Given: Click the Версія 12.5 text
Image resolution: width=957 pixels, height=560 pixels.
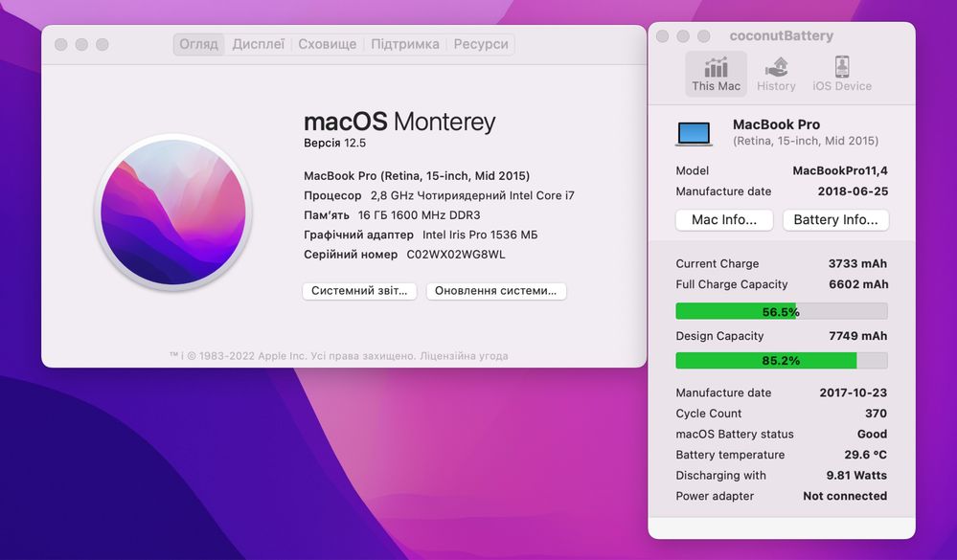Looking at the screenshot, I should point(334,143).
